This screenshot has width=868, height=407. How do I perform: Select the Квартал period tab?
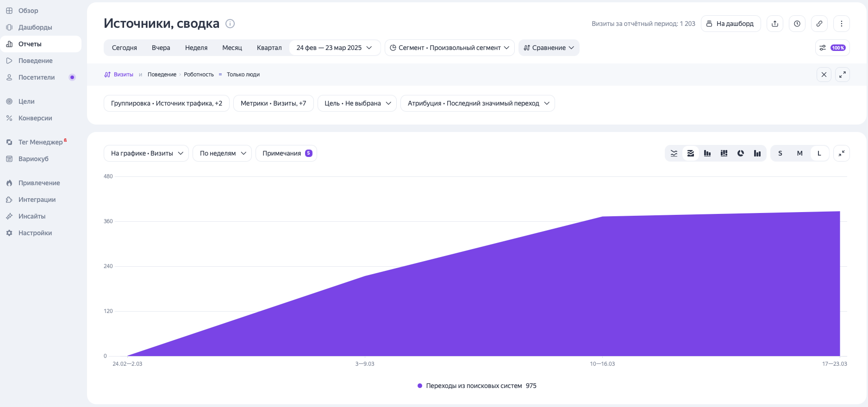(269, 48)
